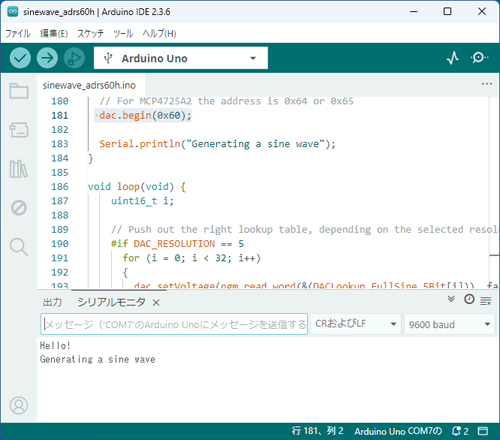Maximize the Arduino IDE window
This screenshot has width=500, height=440.
(x=447, y=12)
